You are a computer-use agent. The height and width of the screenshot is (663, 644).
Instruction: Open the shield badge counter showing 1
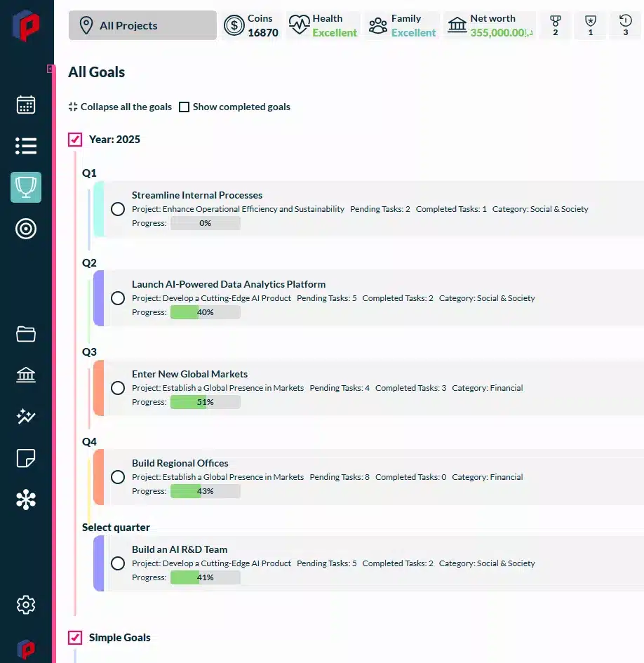(590, 25)
